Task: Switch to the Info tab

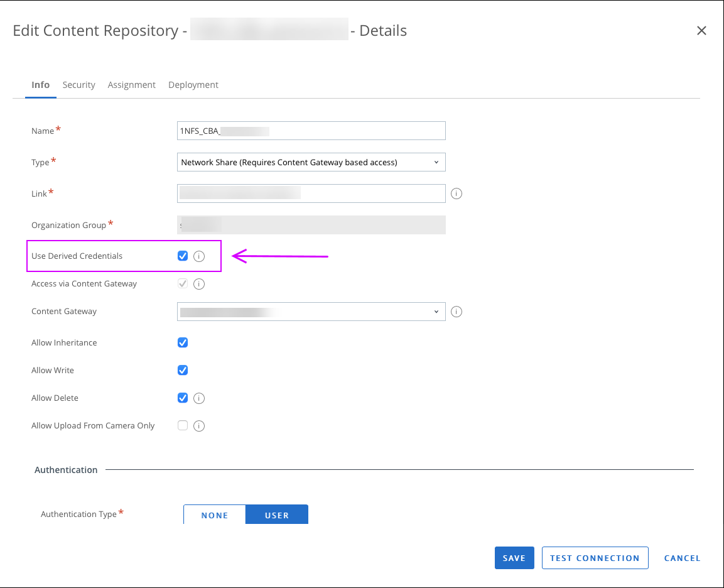Action: 41,85
